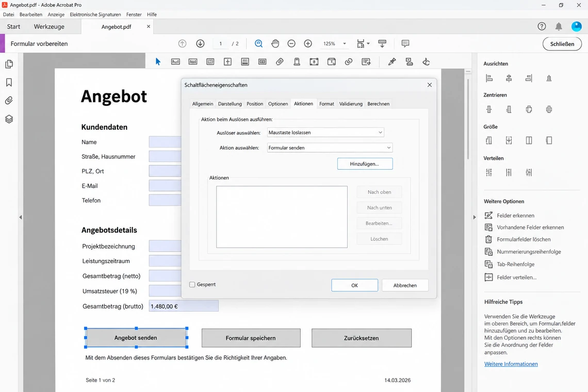Open the Bearbeiten menu
The width and height of the screenshot is (588, 392).
pyautogui.click(x=31, y=14)
